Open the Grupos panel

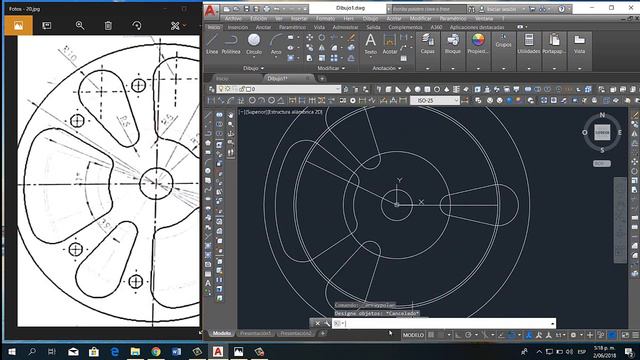[x=503, y=41]
